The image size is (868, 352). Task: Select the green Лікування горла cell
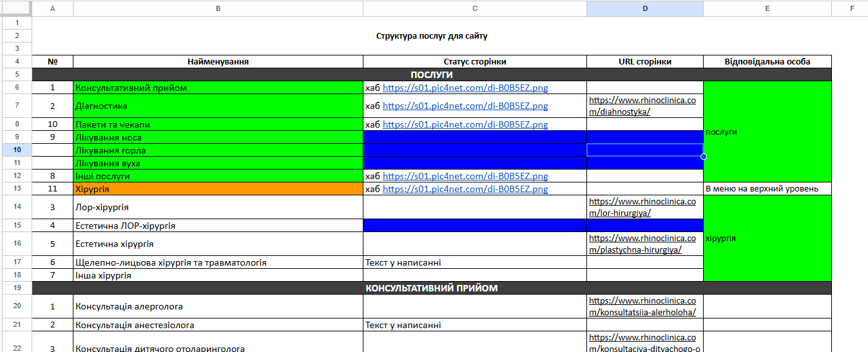pyautogui.click(x=218, y=150)
